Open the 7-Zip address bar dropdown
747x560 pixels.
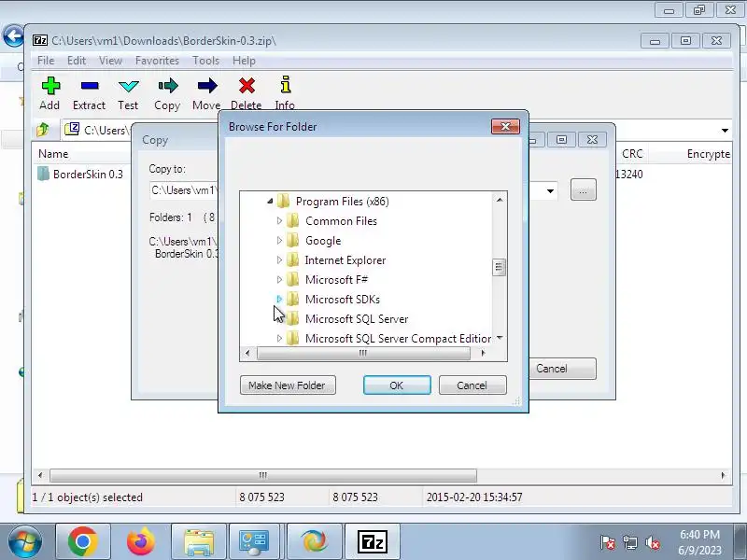pyautogui.click(x=725, y=130)
